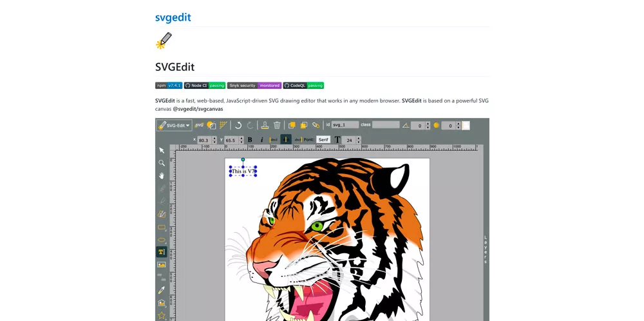Click the X position stepper arrows
This screenshot has height=321, width=644.
214,140
